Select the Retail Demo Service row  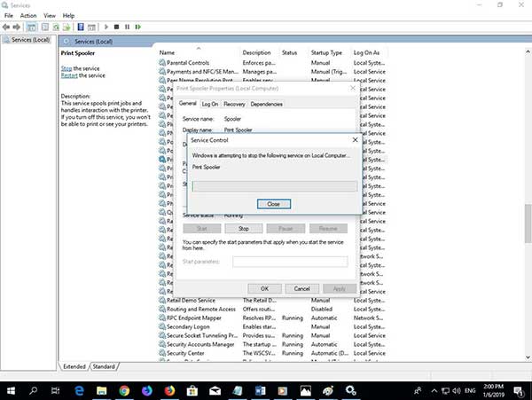point(272,301)
